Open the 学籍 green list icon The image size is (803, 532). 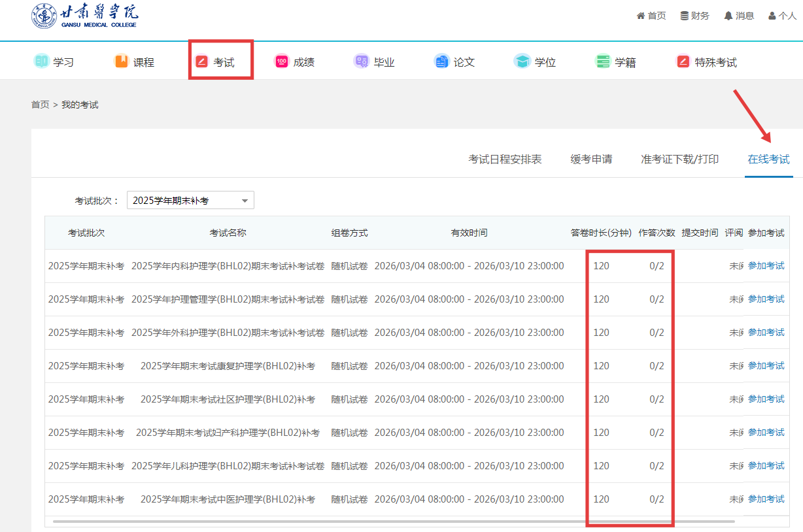[602, 61]
